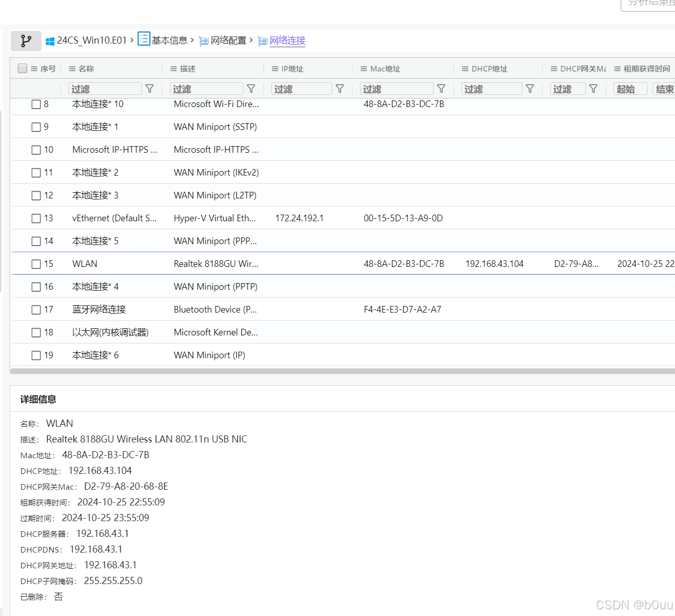
Task: Click the Windows logo icon before 24CS_Win10.E01
Action: coord(50,41)
